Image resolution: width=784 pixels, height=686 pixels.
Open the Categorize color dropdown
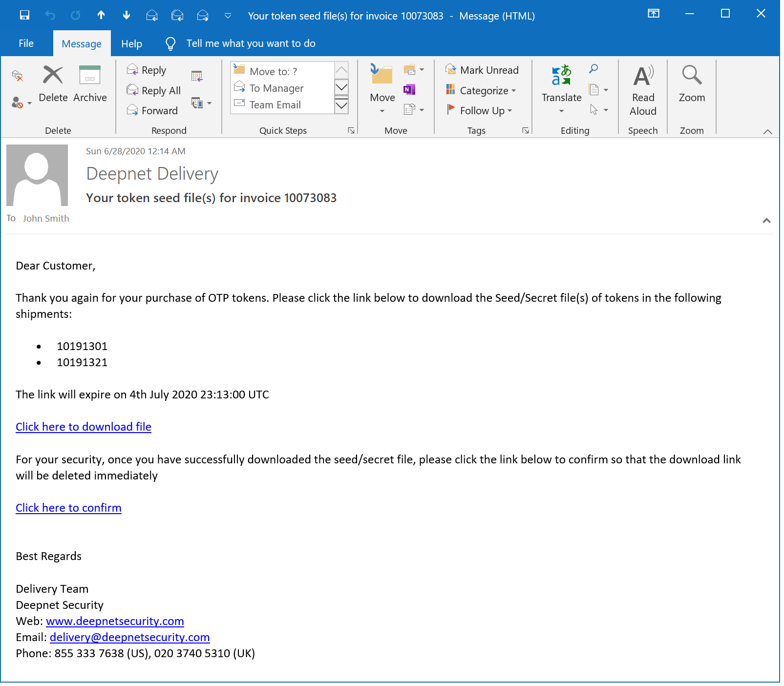(481, 90)
